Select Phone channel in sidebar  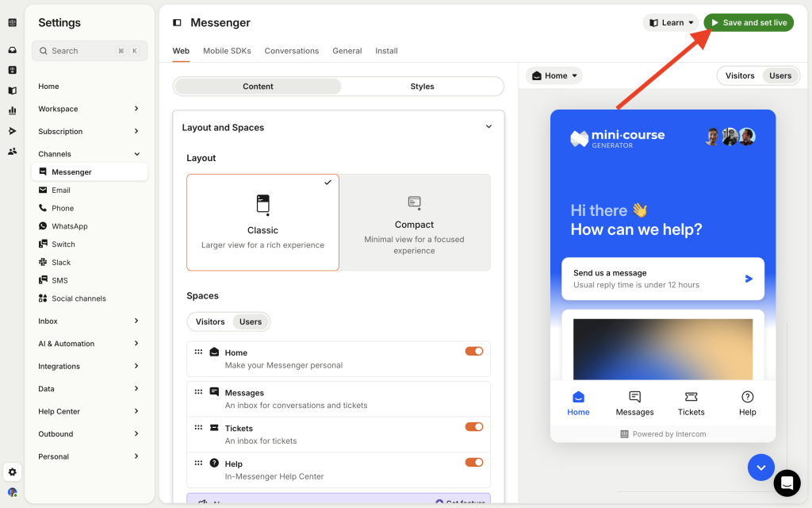pyautogui.click(x=90, y=208)
